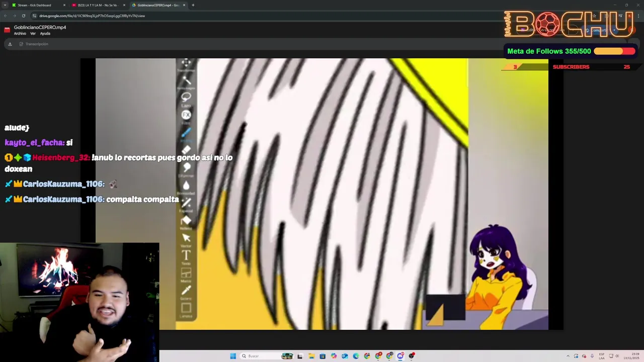Reload the current page
644x362 pixels.
[23, 16]
